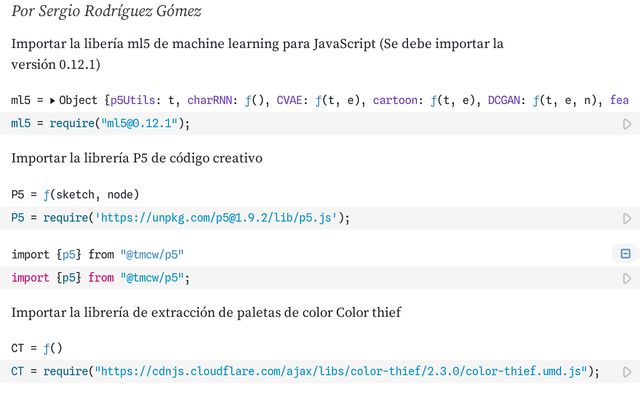The image size is (640, 400).
Task: Click the Color thief palette description text
Action: (206, 312)
